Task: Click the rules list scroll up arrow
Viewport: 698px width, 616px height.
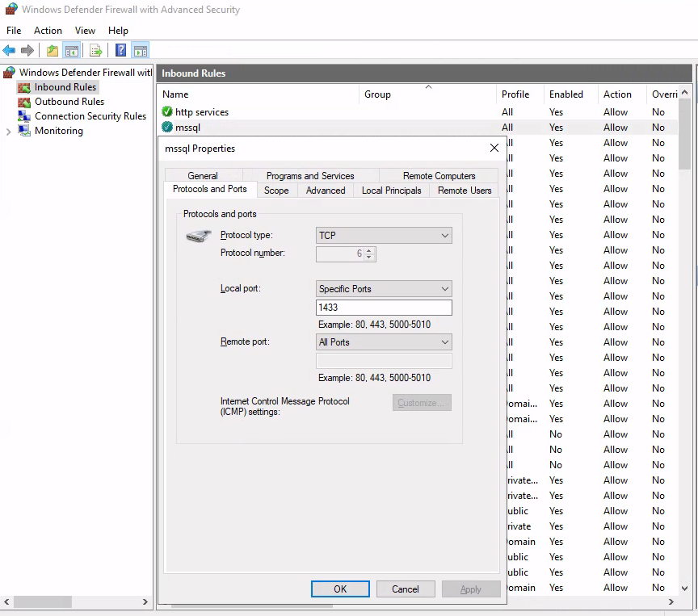Action: pyautogui.click(x=684, y=92)
